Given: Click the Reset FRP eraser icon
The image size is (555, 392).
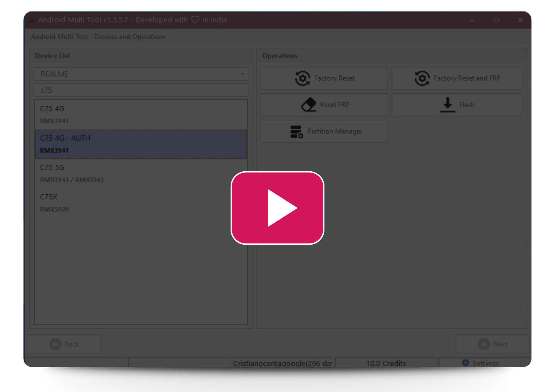Looking at the screenshot, I should coord(309,105).
